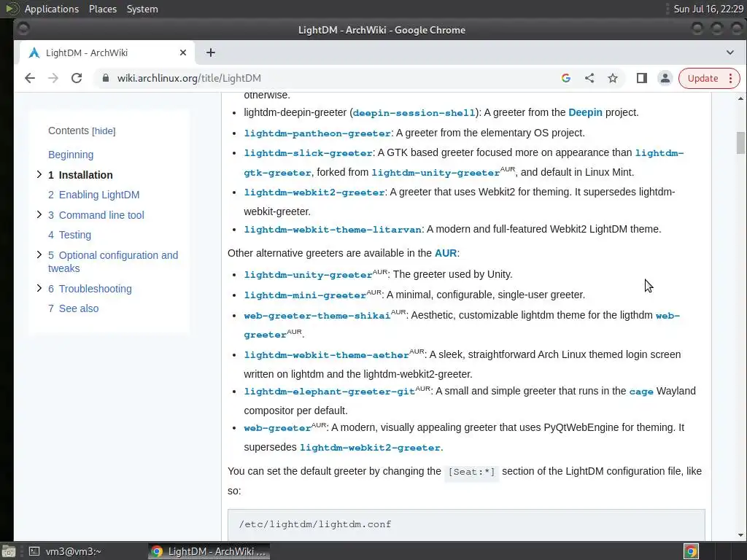
Task: Open the tab search dropdown
Action: tap(729, 52)
